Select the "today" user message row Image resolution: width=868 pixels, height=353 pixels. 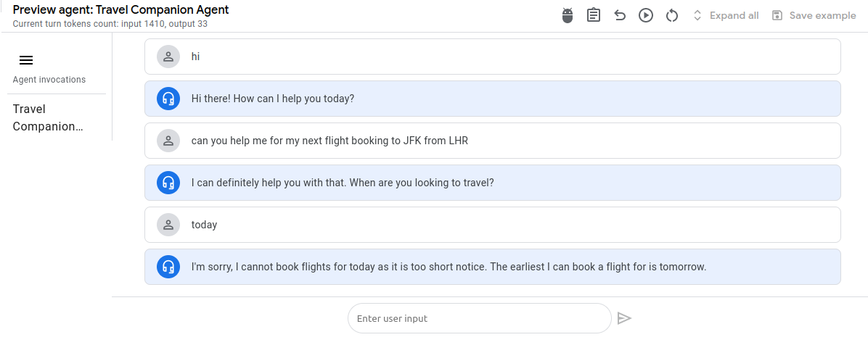click(492, 225)
